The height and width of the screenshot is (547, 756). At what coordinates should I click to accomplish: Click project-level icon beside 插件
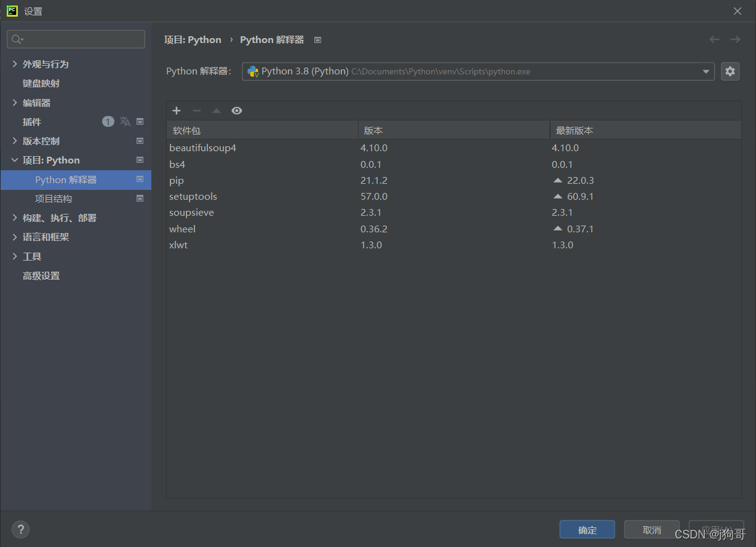tap(140, 122)
